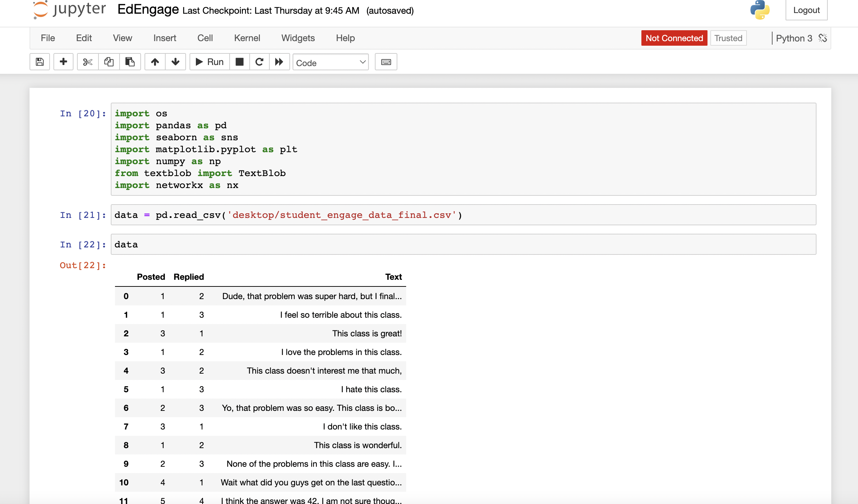Interrupt the kernel with stop icon
Screen dimensions: 858x504
239,62
